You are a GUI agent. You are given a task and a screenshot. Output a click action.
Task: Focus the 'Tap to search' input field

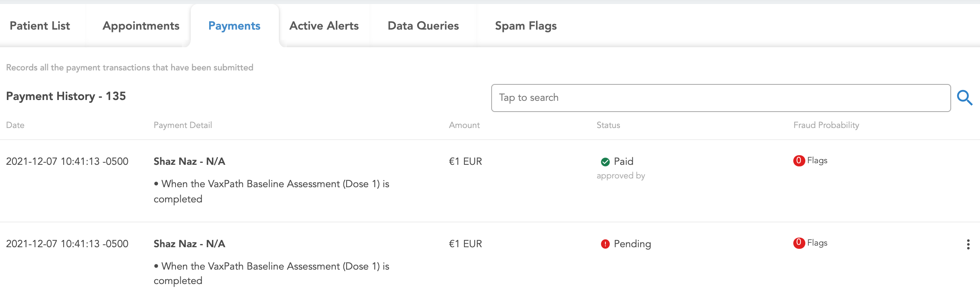(720, 98)
